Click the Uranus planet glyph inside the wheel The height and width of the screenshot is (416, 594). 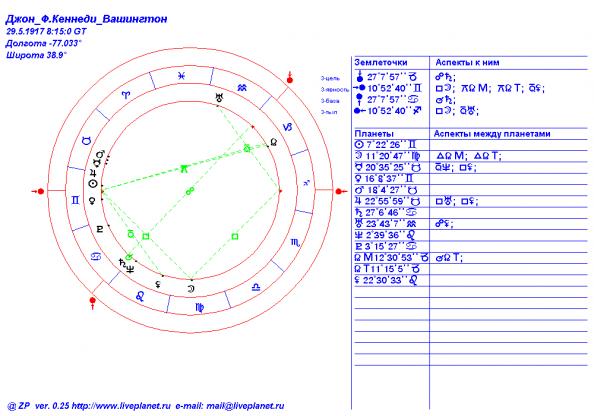(x=219, y=97)
